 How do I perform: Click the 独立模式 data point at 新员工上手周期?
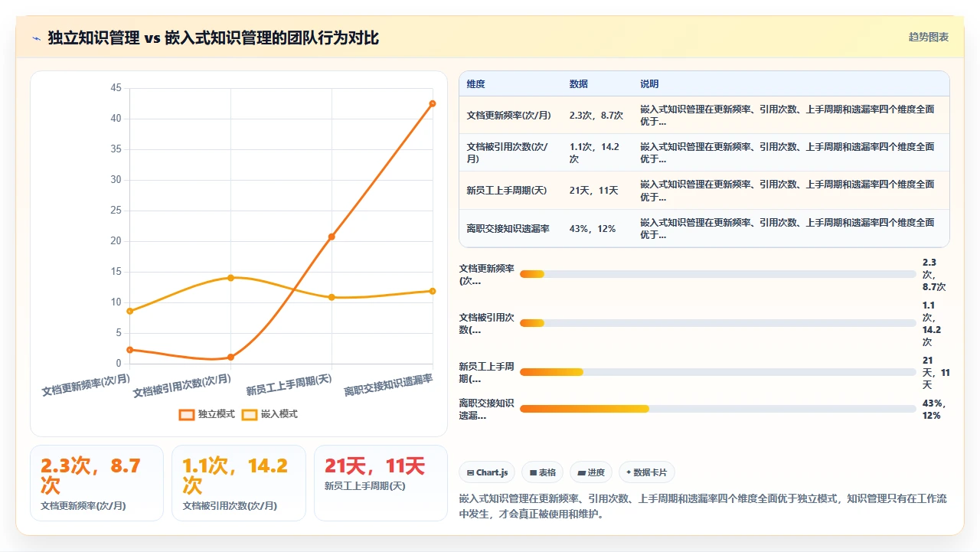click(x=332, y=237)
